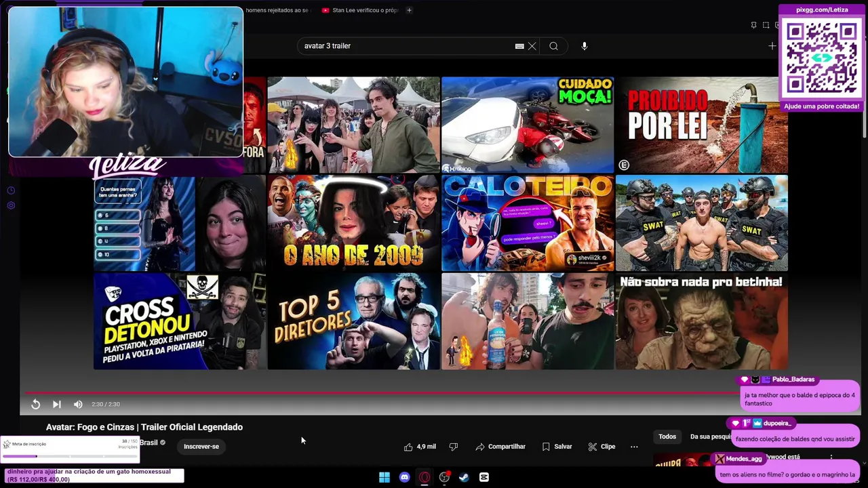Click the pixgg QR code overlay
Screen dimensions: 868x488
pyautogui.click(x=822, y=59)
